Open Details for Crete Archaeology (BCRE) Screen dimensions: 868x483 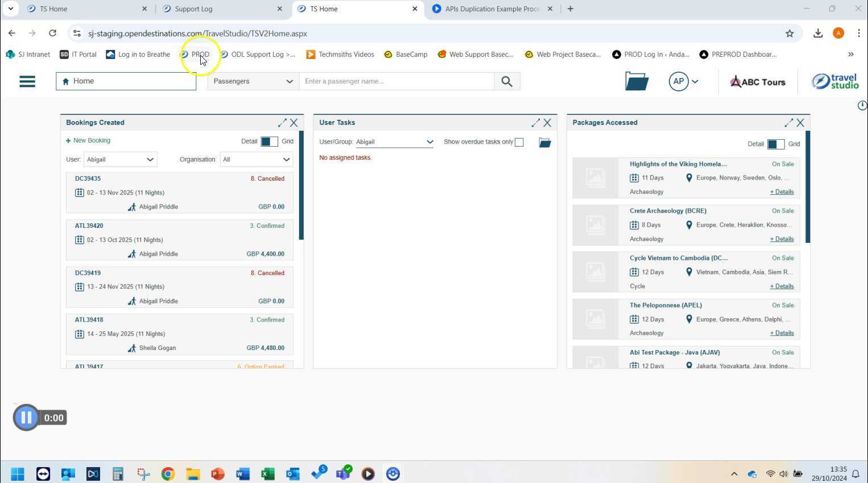(782, 239)
